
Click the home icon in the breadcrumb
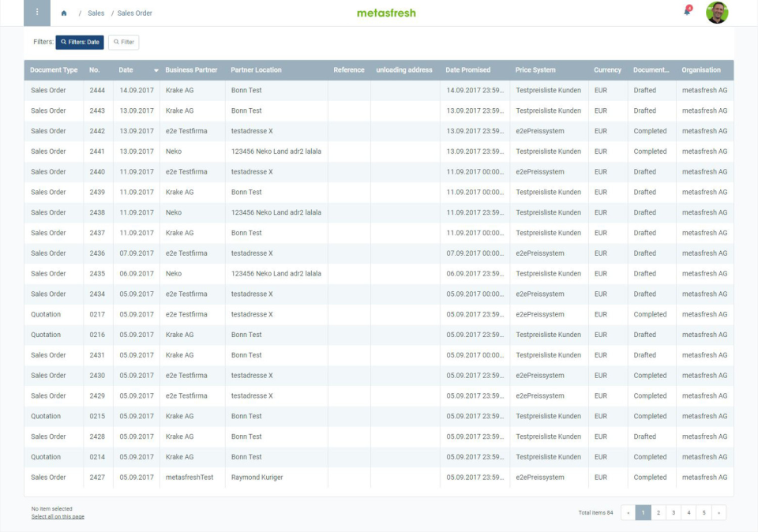tap(63, 13)
